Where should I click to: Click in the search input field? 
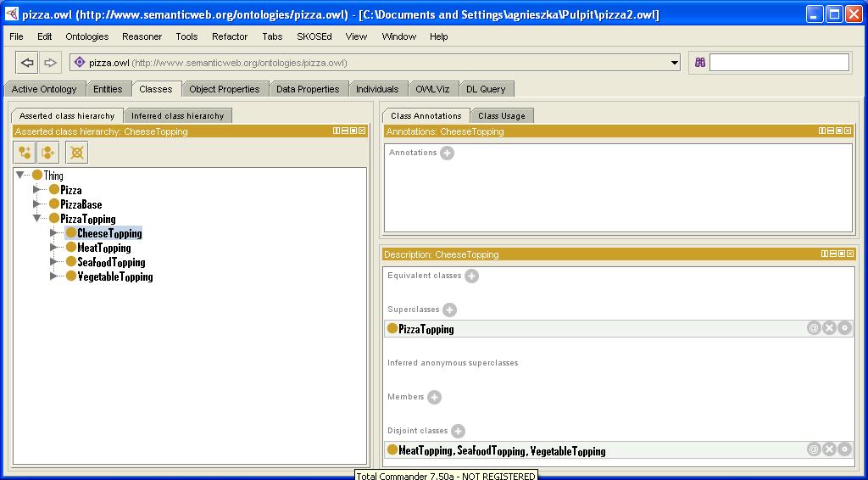(779, 63)
